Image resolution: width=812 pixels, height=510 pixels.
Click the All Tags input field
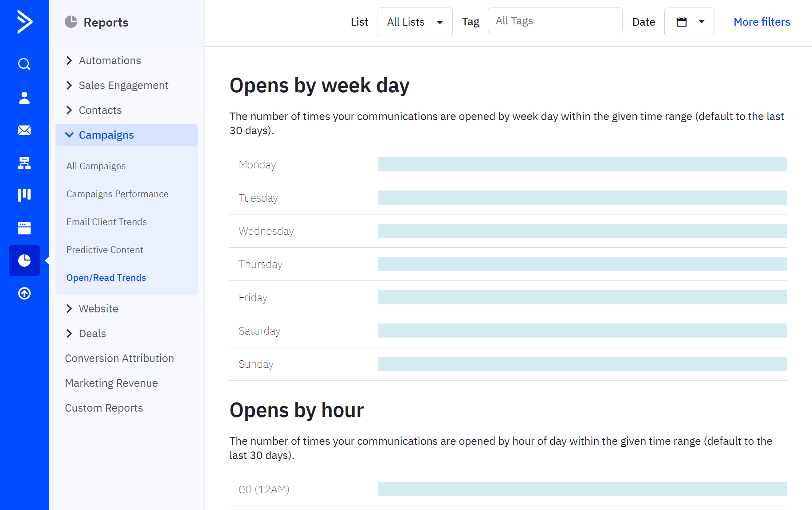[555, 21]
